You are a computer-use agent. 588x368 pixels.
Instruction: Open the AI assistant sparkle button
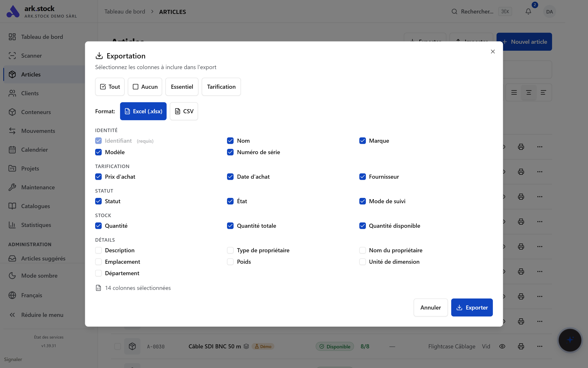point(570,340)
